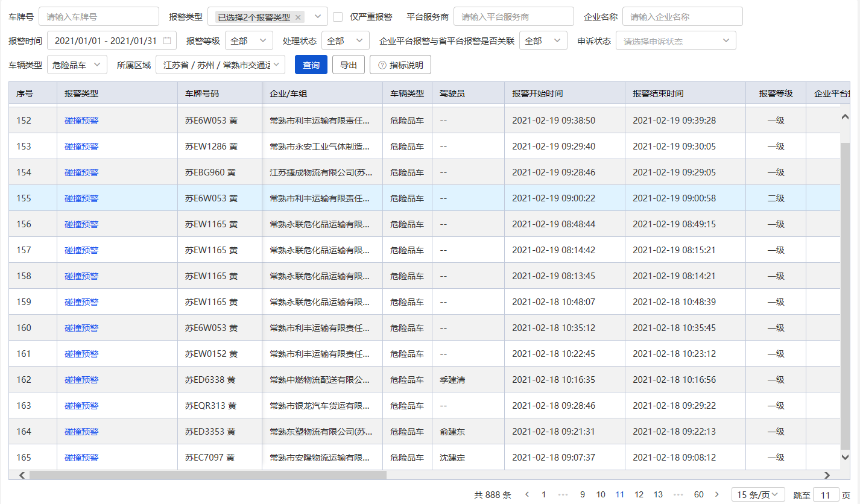Go to page 1

[x=544, y=495]
